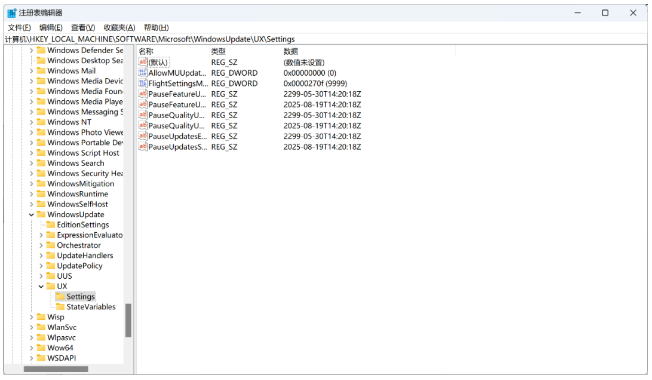Viewport: 652px width, 380px height.
Task: Click the UpdateHandlers folder icon
Action: (x=51, y=255)
